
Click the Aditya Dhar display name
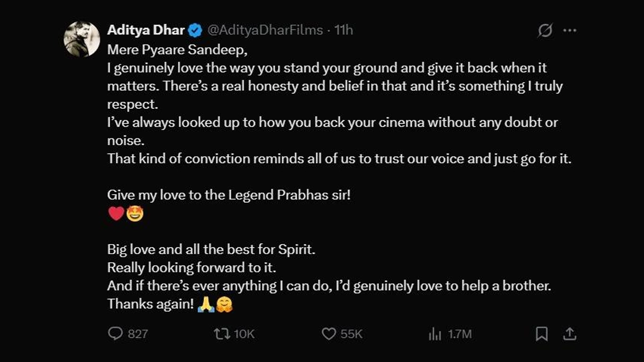pos(146,31)
